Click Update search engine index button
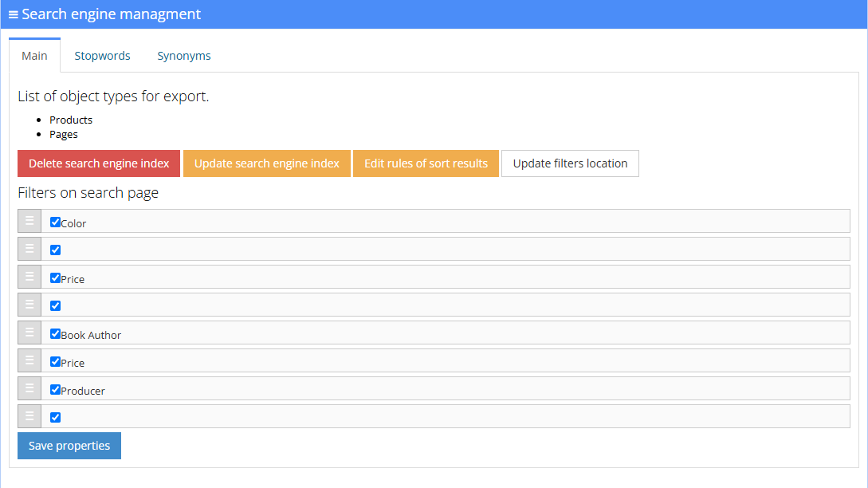This screenshot has height=488, width=868. click(x=267, y=163)
